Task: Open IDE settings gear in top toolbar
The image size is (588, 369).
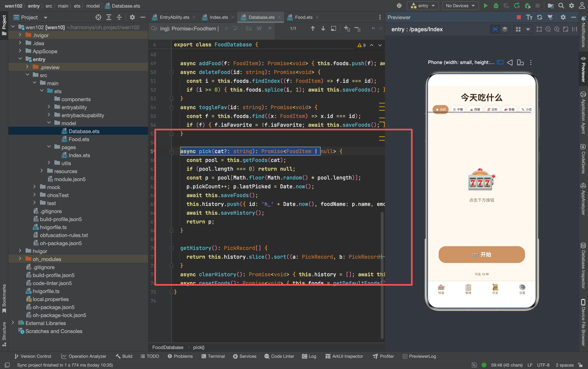Action: tap(571, 6)
